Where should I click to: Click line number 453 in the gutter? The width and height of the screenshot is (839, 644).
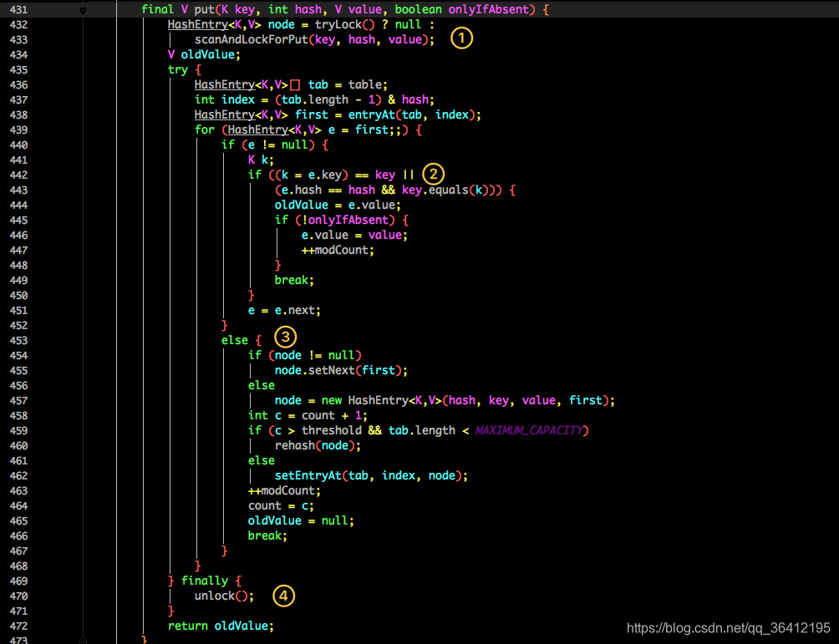18,340
